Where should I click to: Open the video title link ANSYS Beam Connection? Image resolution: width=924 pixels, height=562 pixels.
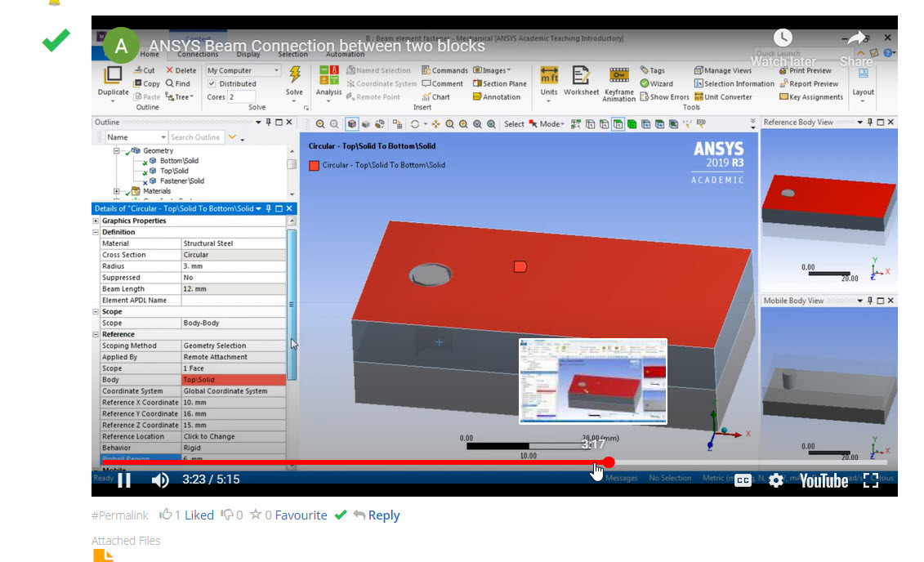click(x=316, y=46)
